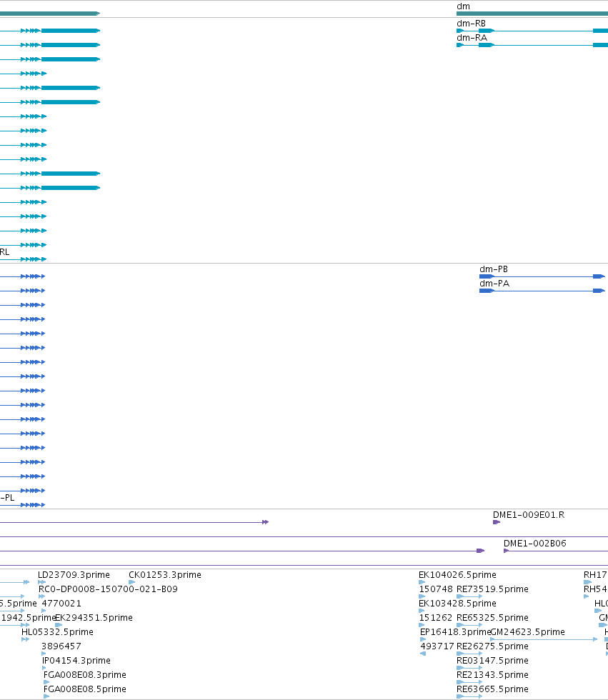Open the dm-PA protein feature label

[494, 284]
